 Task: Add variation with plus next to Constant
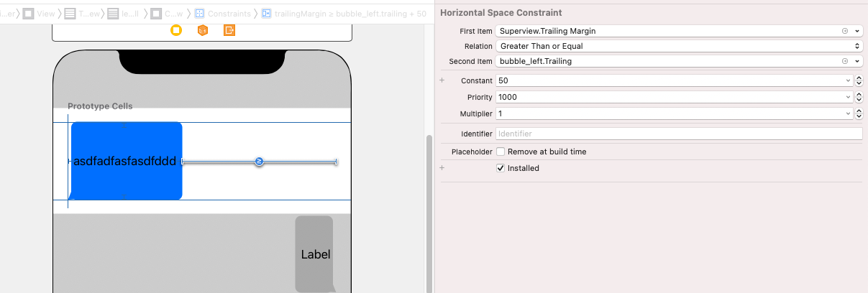(442, 80)
